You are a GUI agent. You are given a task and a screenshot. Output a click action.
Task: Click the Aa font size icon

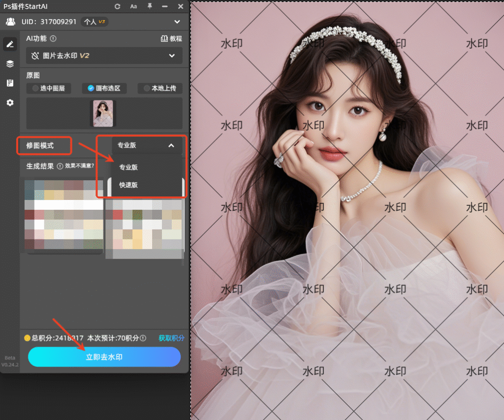click(133, 6)
